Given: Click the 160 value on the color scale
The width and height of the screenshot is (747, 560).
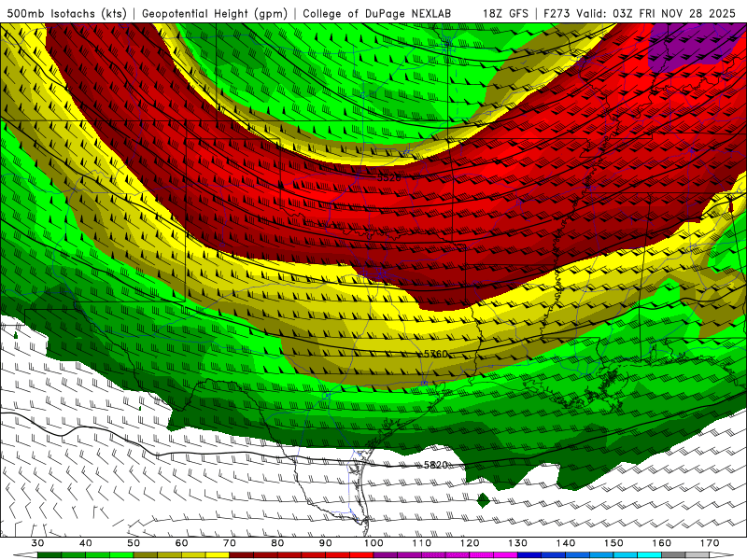Looking at the screenshot, I should point(662,543).
